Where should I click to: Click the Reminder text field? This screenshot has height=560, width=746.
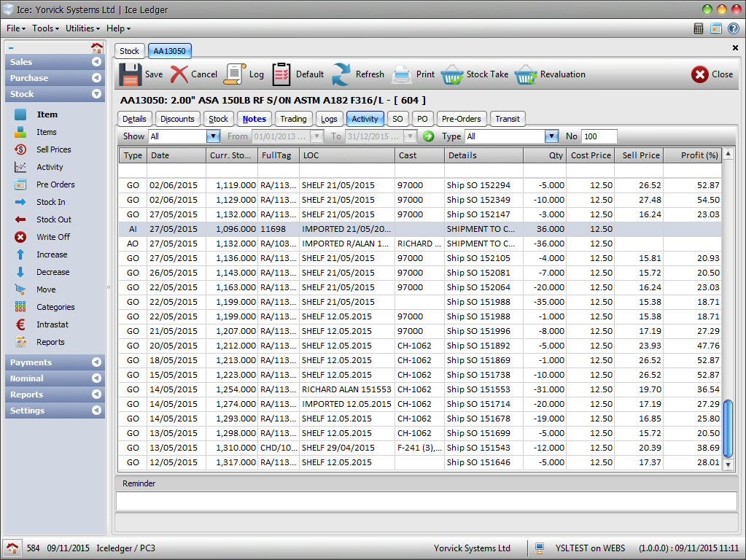click(427, 502)
